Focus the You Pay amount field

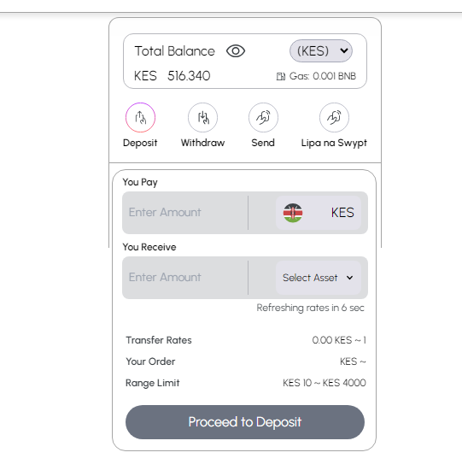pos(185,213)
